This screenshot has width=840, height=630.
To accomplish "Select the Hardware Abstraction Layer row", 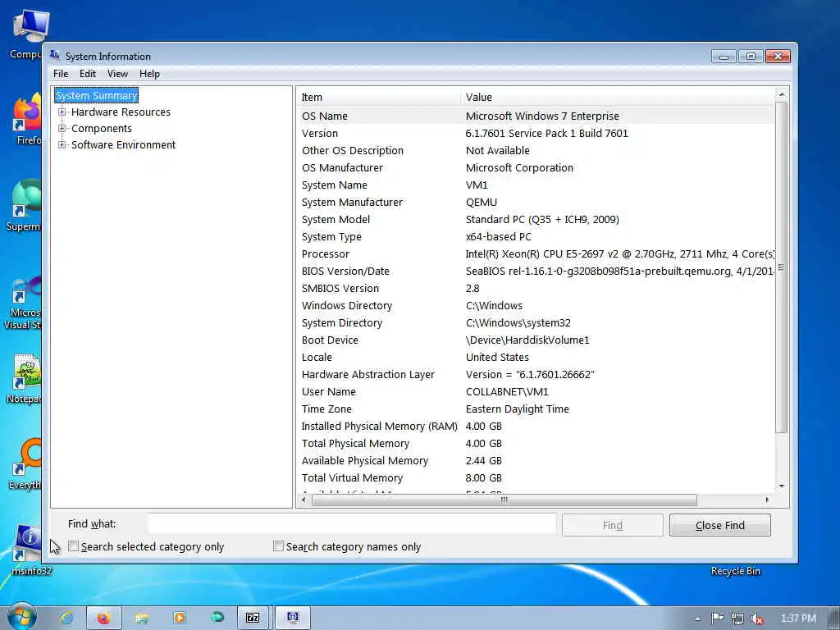I will point(536,374).
